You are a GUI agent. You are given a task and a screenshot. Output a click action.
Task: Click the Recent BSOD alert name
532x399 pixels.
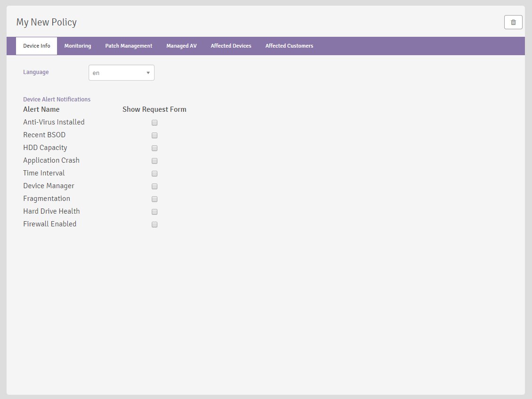point(44,135)
